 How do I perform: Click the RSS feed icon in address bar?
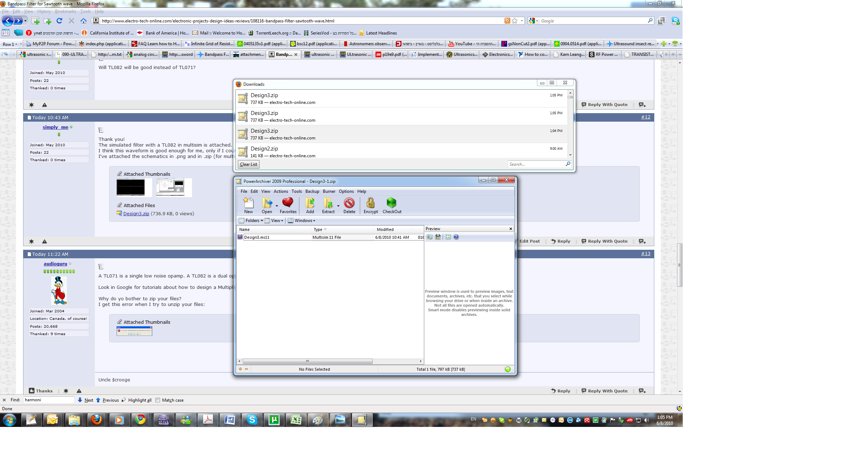point(507,21)
